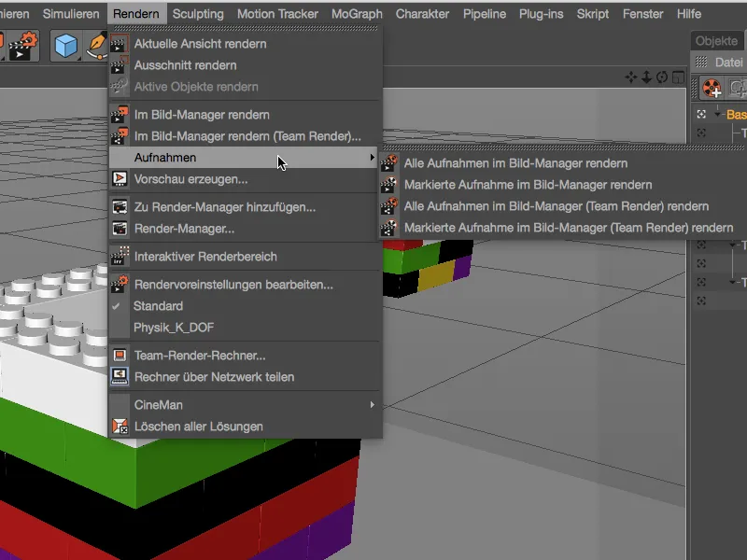Click viewport rotate camera icon
Screen dimensions: 747x560
tap(662, 77)
